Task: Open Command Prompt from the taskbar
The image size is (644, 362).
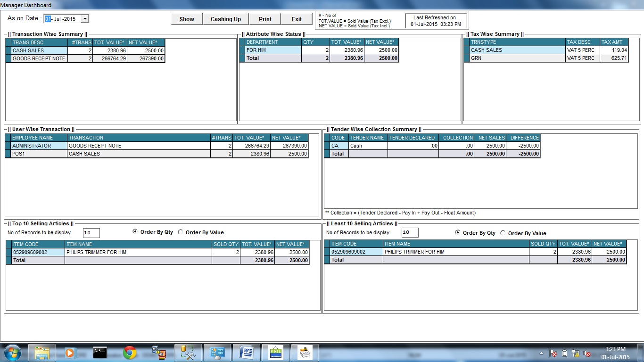Action: coord(99,353)
